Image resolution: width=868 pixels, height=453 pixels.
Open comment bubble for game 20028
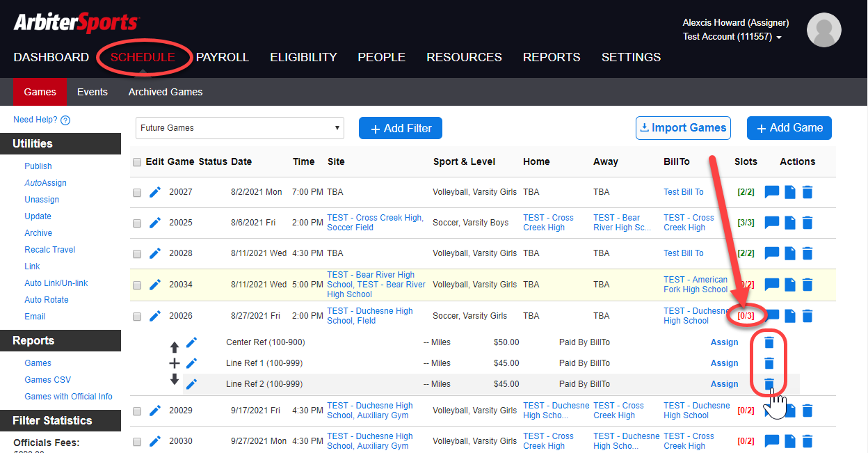[772, 253]
